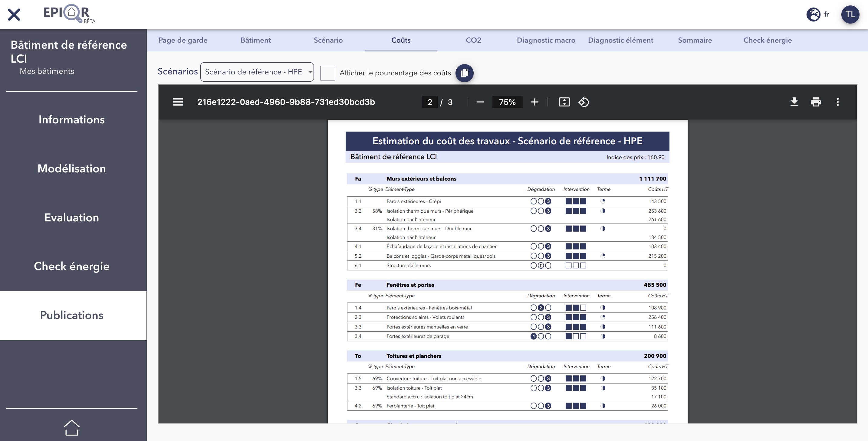Zoom in with the plus icon
Screen dimensions: 868x441
click(x=534, y=102)
